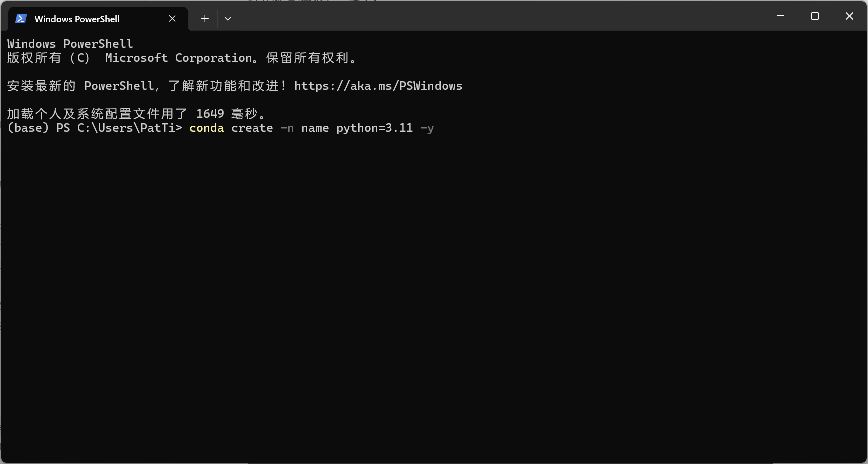The width and height of the screenshot is (868, 464).
Task: Expand the new tab profile dropdown chevron
Action: pyautogui.click(x=228, y=19)
